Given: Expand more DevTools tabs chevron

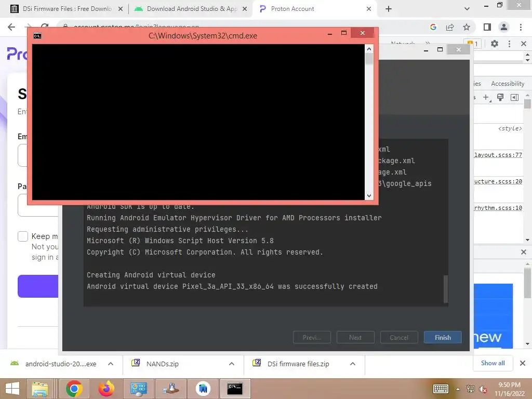Looking at the screenshot, I should point(428,44).
